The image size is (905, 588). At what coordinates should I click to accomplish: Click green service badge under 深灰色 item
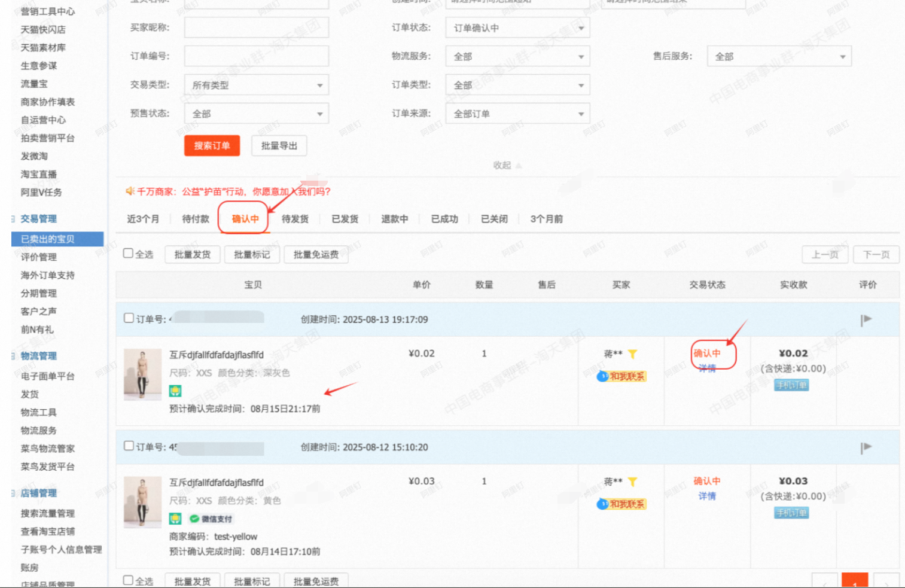[175, 391]
